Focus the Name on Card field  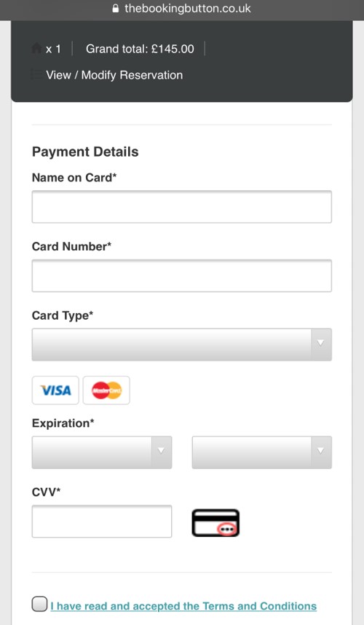(181, 207)
